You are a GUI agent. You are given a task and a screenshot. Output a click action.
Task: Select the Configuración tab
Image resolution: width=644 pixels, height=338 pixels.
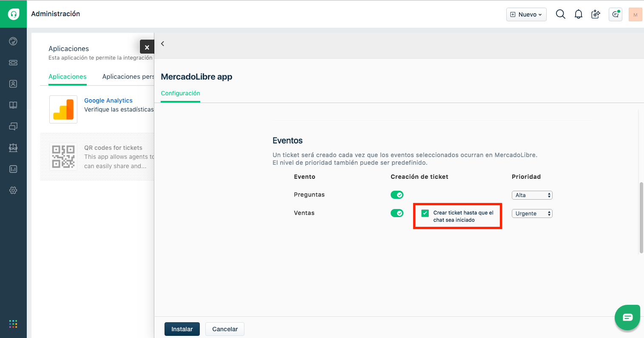click(x=180, y=93)
